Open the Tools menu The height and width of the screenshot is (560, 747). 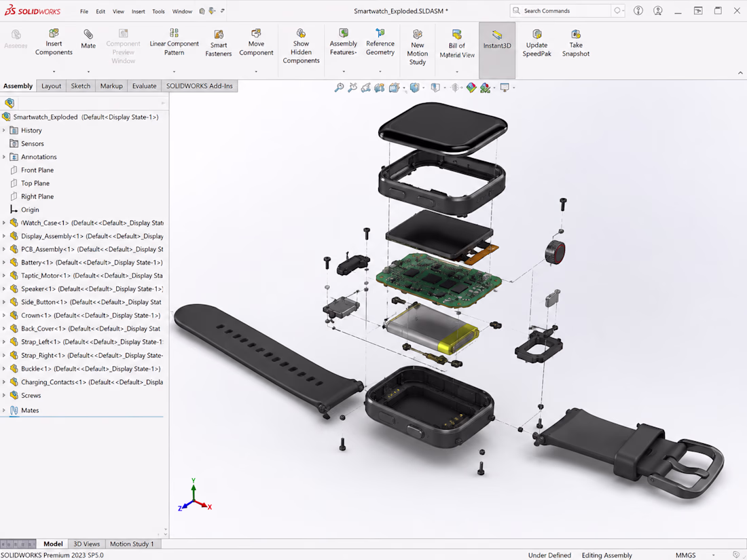tap(158, 11)
